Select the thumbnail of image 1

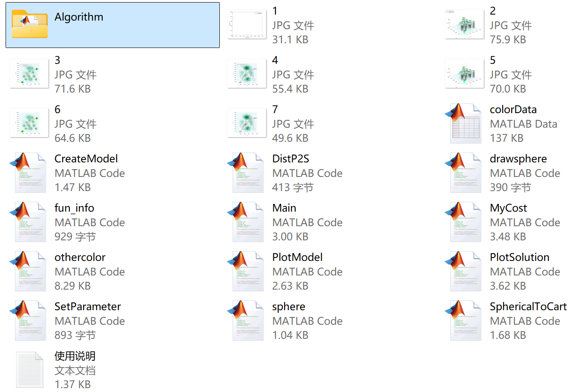pyautogui.click(x=247, y=24)
